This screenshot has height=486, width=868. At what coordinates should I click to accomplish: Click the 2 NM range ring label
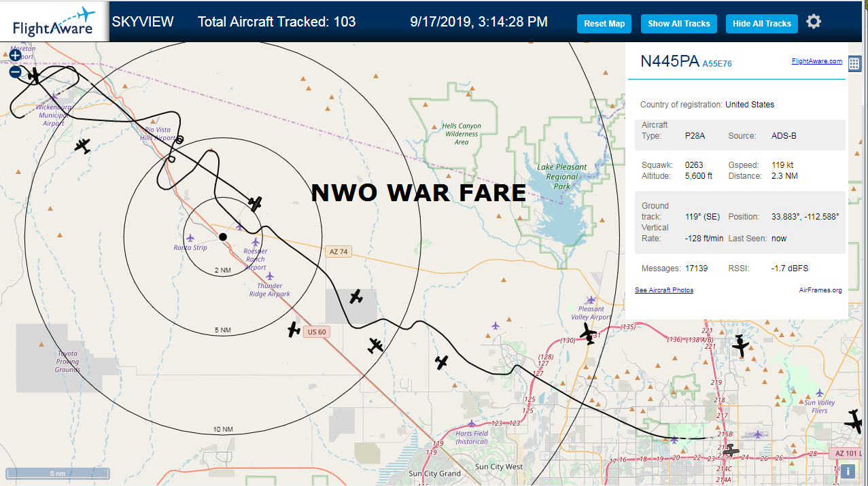(223, 271)
